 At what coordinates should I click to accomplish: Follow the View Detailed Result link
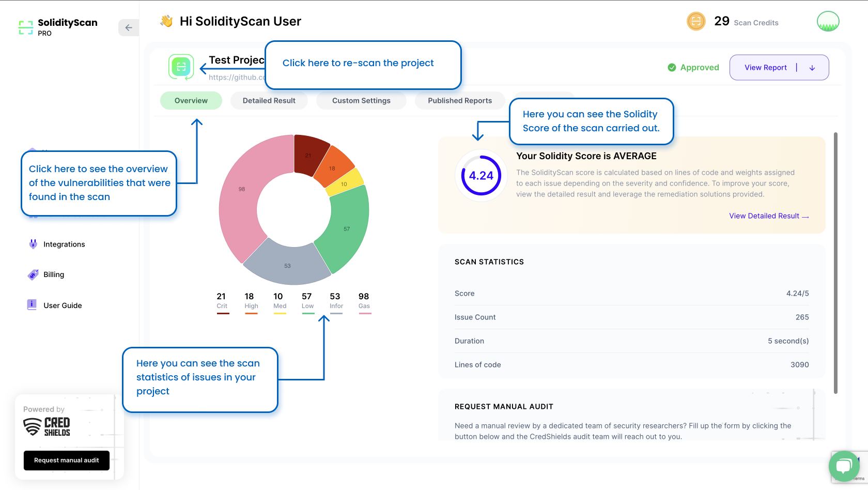point(768,216)
